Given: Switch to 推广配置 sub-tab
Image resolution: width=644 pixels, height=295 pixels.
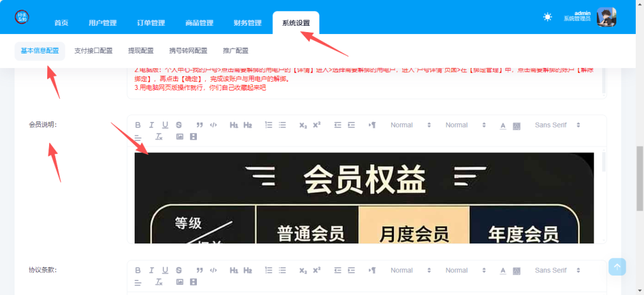Looking at the screenshot, I should [x=235, y=51].
